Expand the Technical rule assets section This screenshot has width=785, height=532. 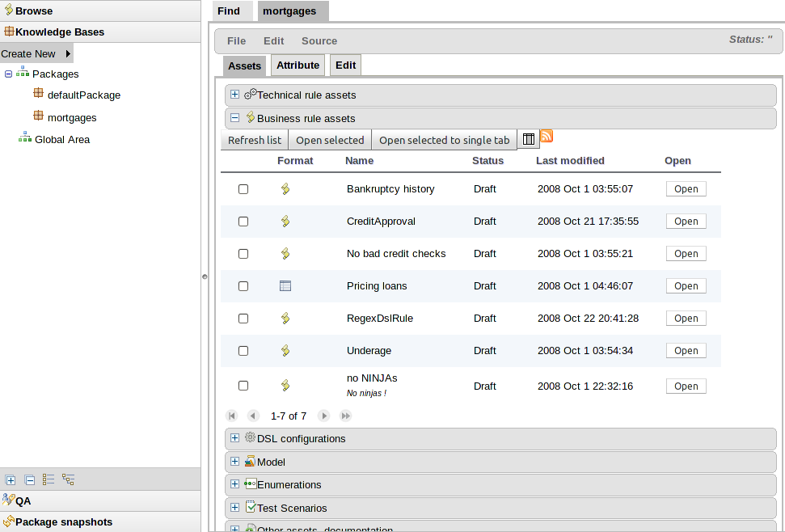tap(235, 95)
